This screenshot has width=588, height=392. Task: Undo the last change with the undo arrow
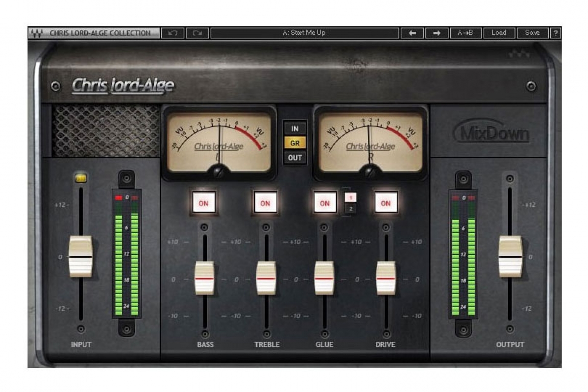click(x=172, y=33)
